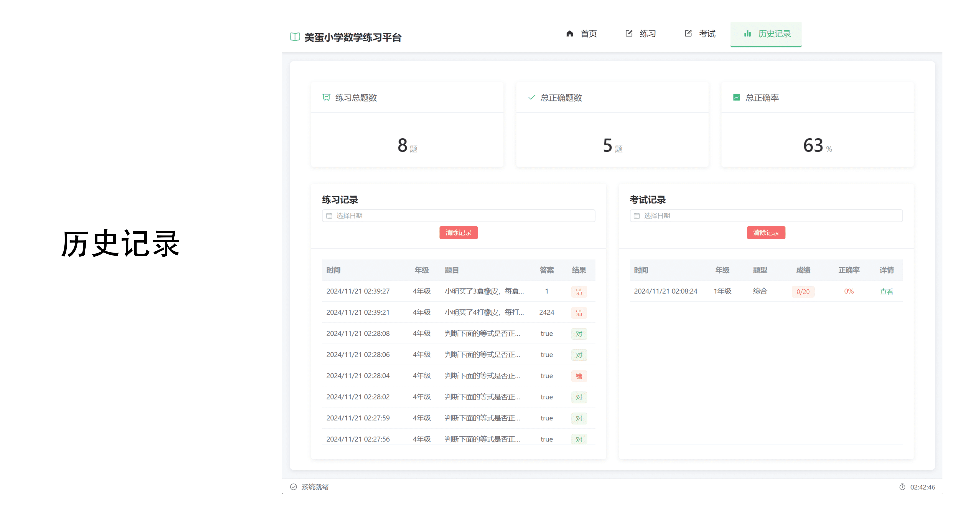The image size is (980, 516).
Task: Open the 考试记录 date selection field
Action: pos(766,216)
